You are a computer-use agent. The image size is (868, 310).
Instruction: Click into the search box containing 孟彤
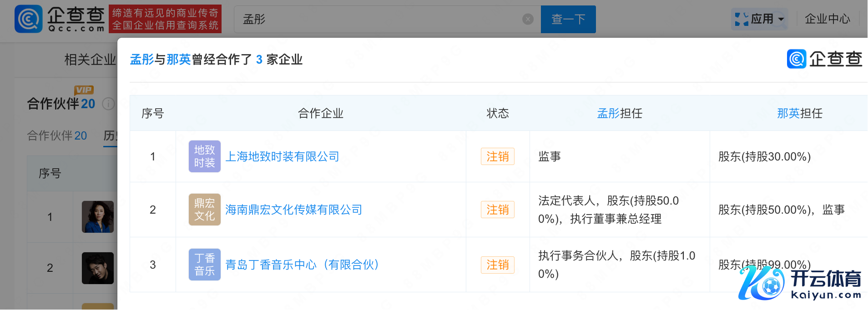378,19
